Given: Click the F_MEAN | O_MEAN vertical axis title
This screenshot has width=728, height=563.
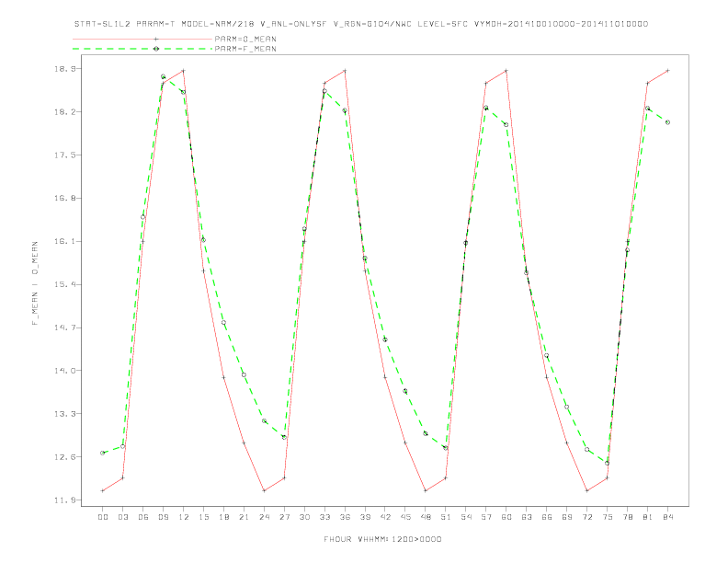Looking at the screenshot, I should point(35,283).
